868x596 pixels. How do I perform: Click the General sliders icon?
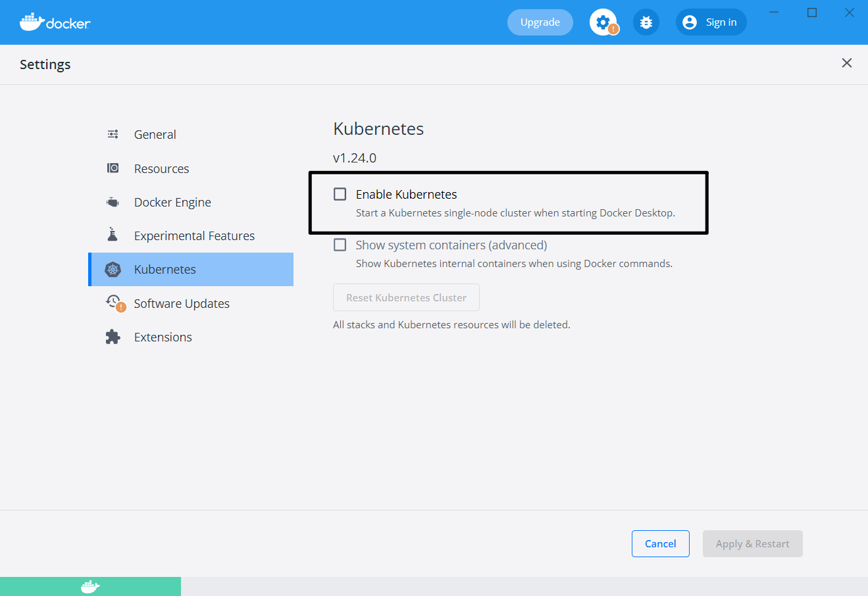tap(113, 134)
